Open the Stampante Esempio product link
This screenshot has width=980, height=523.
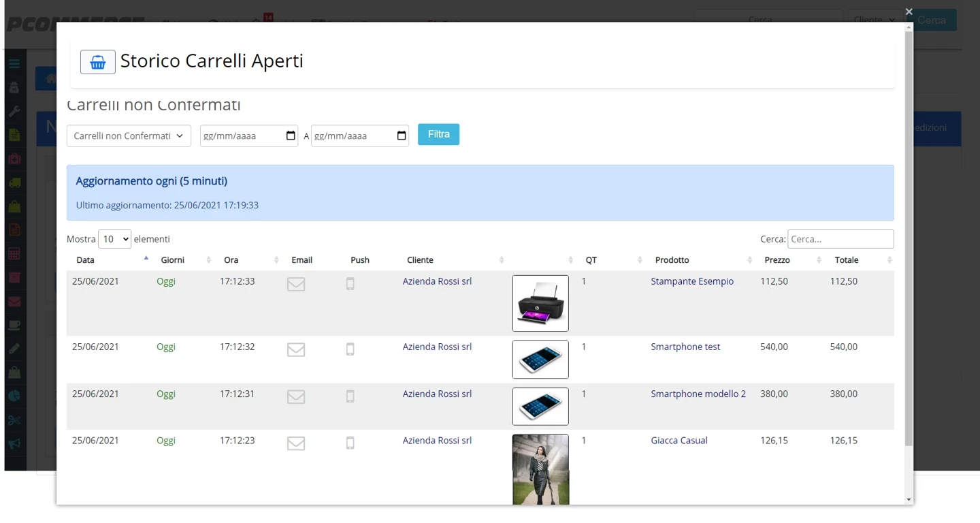pyautogui.click(x=692, y=281)
